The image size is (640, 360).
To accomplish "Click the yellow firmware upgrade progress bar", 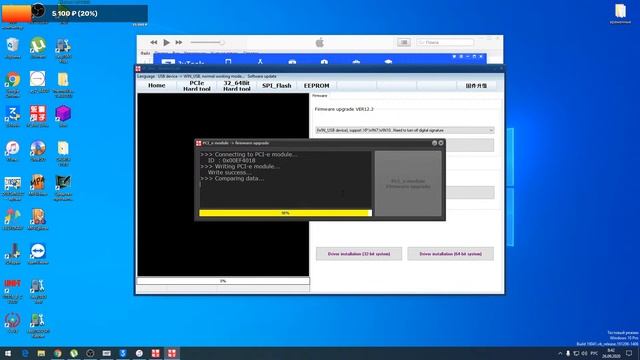I will 285,213.
